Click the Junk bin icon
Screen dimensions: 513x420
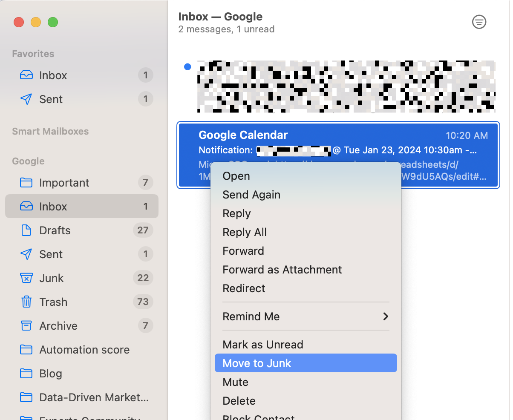pyautogui.click(x=26, y=278)
